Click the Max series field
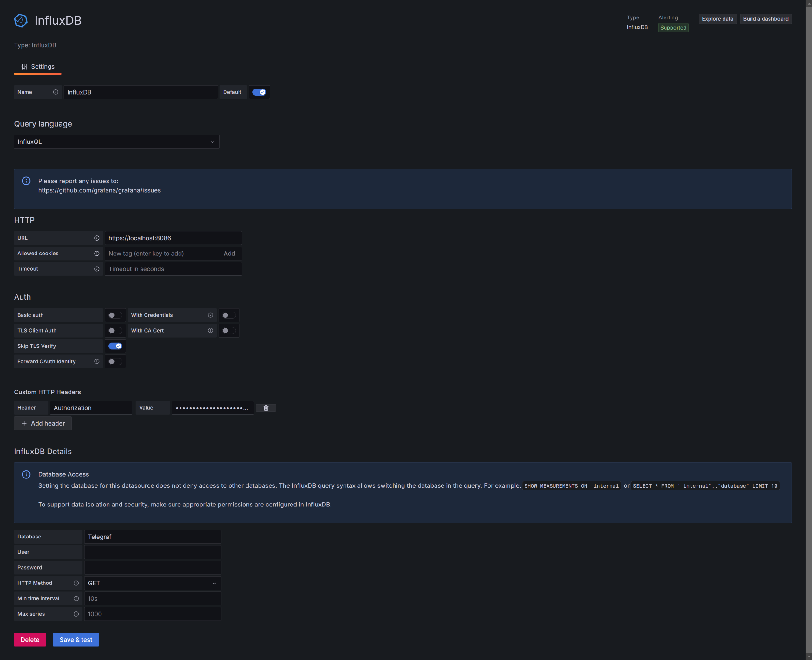This screenshot has height=660, width=812. (153, 614)
